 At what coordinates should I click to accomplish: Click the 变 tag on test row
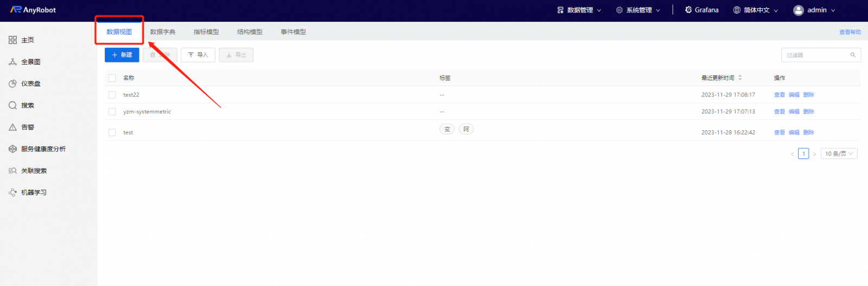click(x=447, y=129)
